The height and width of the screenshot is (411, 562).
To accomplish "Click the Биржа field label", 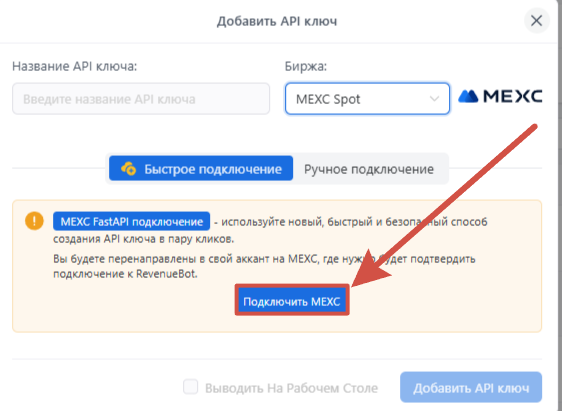I will [x=306, y=66].
